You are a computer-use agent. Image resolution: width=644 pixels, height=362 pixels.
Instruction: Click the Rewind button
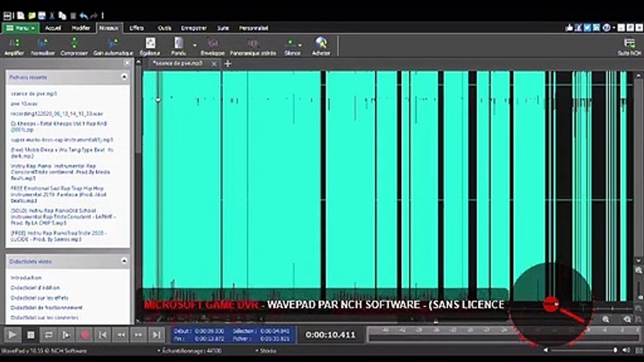[121, 335]
